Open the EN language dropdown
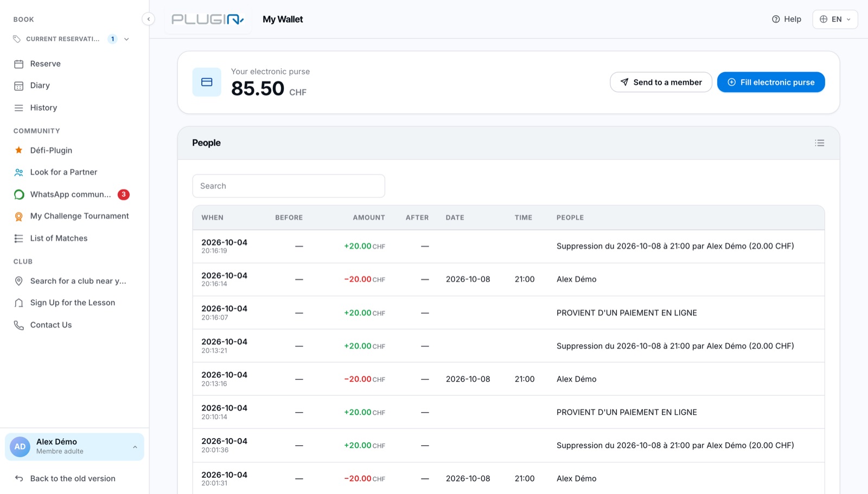This screenshot has height=494, width=868. 835,20
